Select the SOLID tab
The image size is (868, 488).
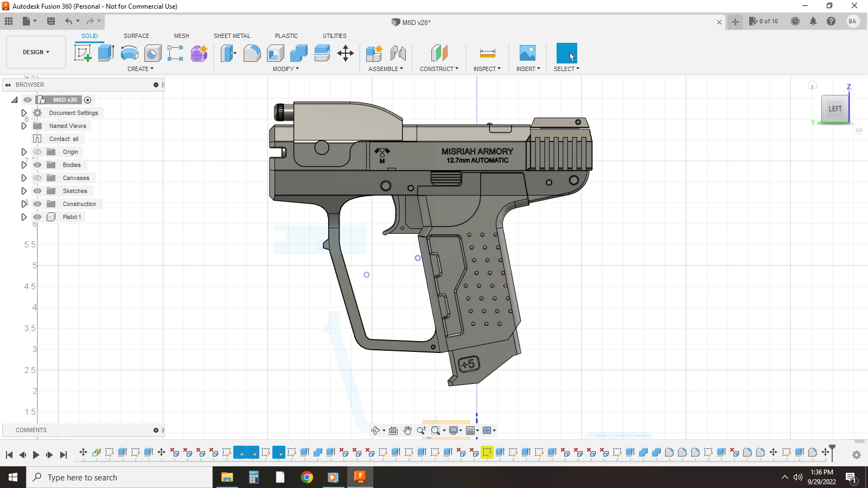[x=90, y=36]
